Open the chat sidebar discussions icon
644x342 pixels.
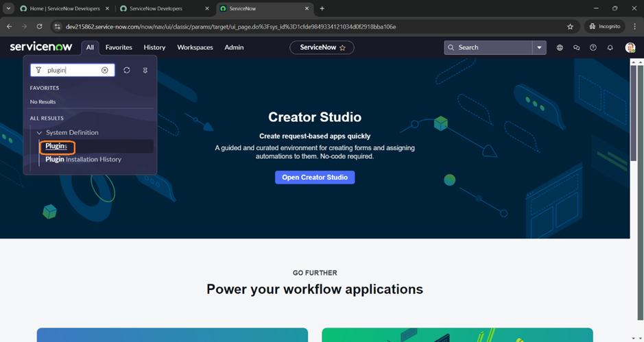click(x=576, y=47)
